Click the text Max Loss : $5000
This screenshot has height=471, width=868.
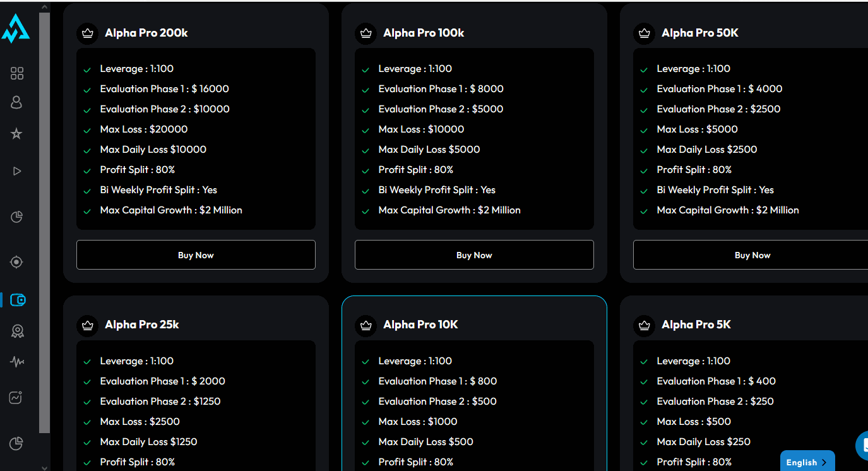(x=697, y=129)
